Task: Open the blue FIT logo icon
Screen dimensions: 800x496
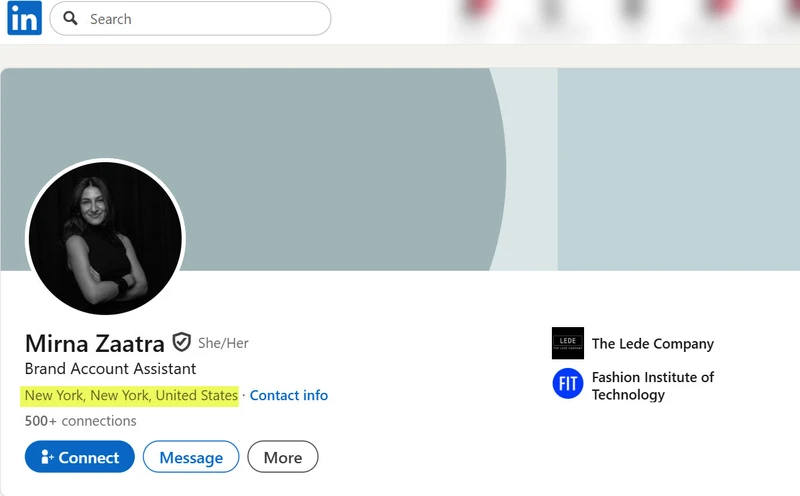Action: (568, 383)
